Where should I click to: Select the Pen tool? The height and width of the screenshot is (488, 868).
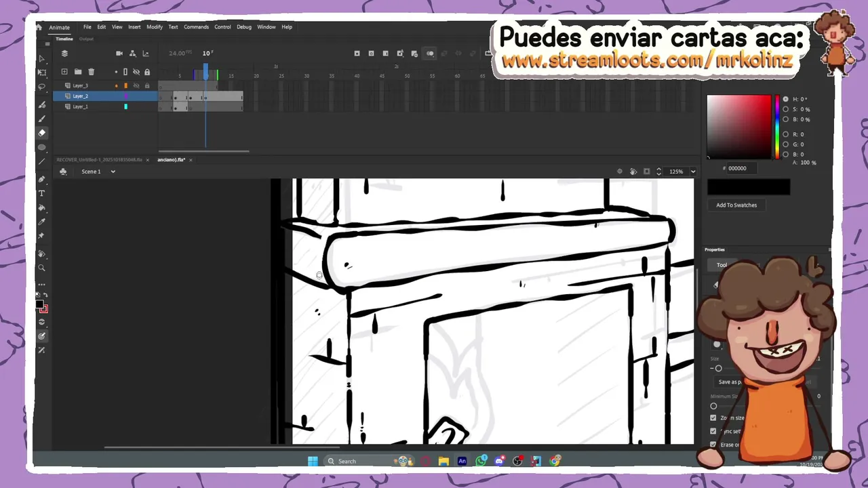click(x=41, y=180)
